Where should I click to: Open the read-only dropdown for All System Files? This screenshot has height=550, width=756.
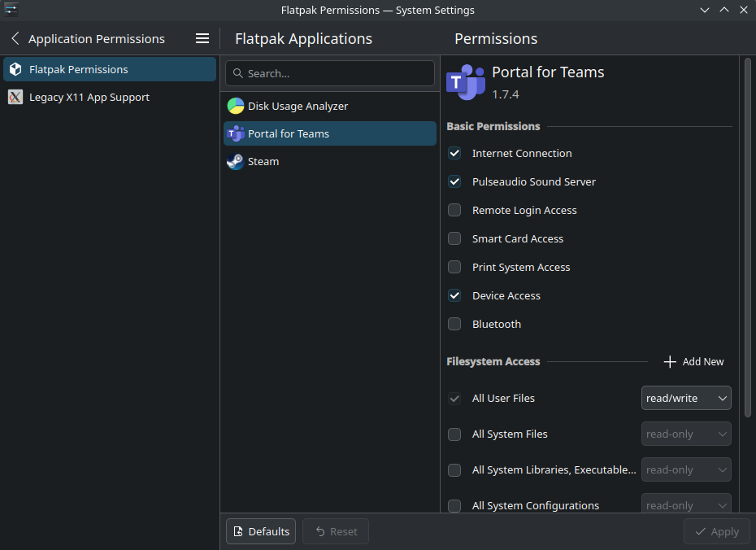coord(686,434)
